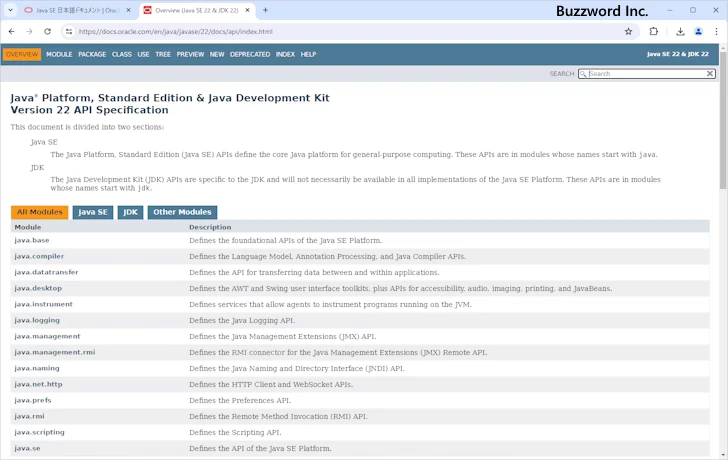
Task: Filter modules by JDK tab
Action: (x=130, y=212)
